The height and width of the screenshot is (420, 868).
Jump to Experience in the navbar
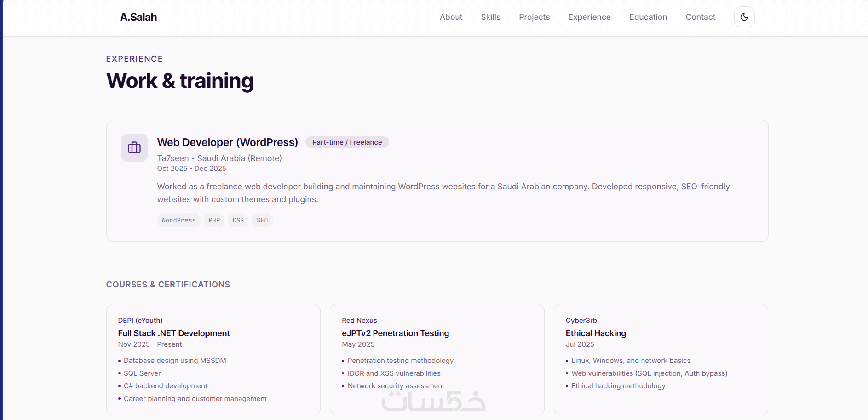click(x=589, y=17)
